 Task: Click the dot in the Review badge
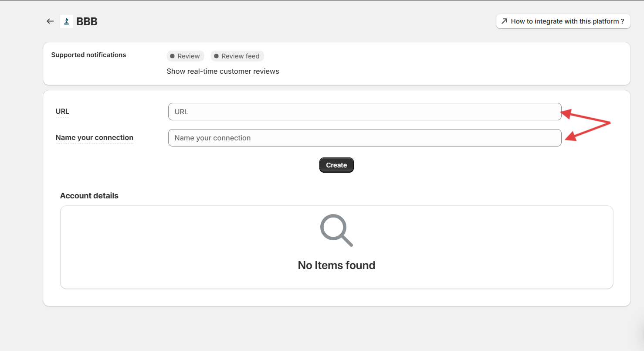tap(172, 56)
